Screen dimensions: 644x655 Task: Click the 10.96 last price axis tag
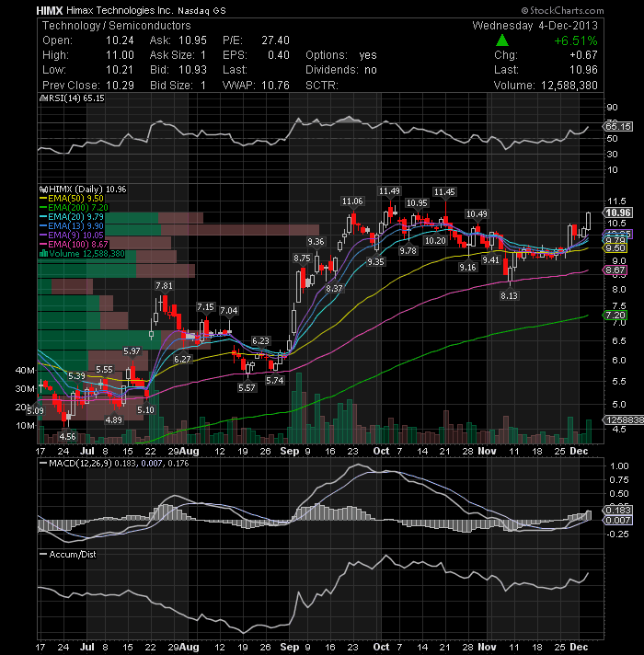[x=618, y=213]
